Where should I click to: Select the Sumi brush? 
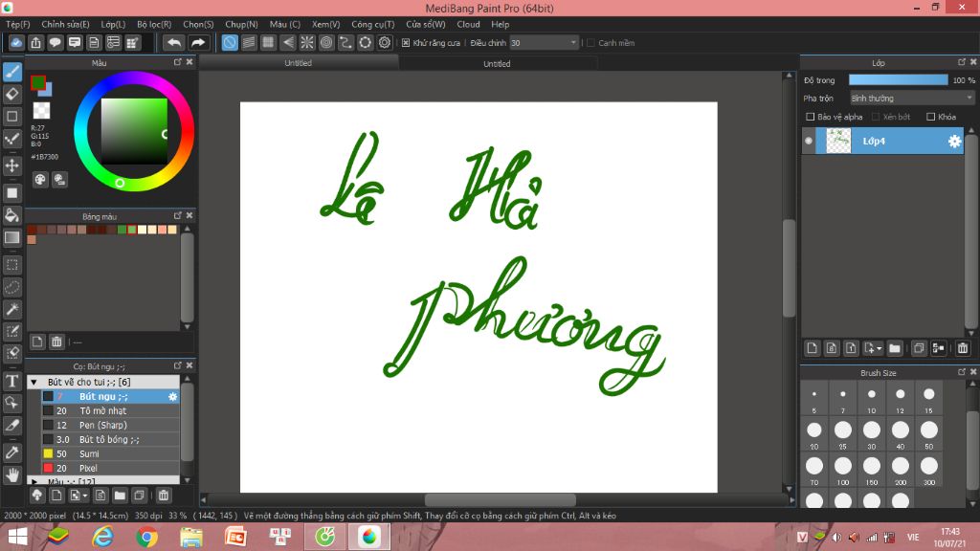(110, 454)
